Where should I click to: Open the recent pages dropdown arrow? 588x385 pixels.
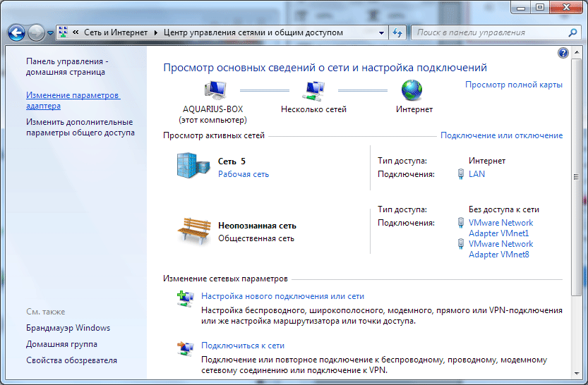[50, 33]
